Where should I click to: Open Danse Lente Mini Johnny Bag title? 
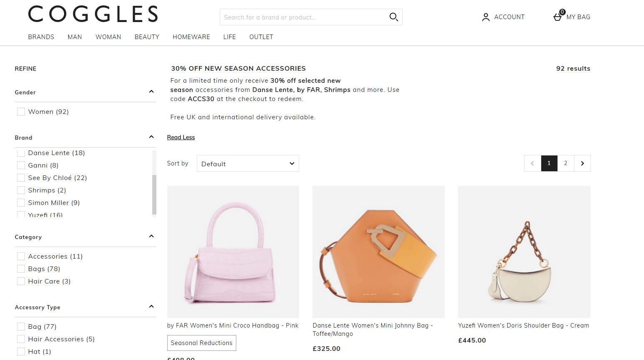tap(373, 330)
